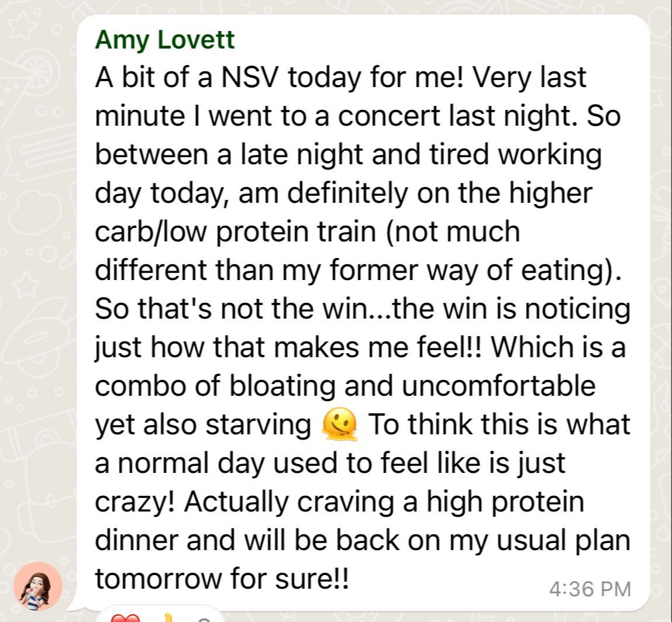Click the text So that's not the win
This screenshot has width=672, height=622.
coord(226,309)
